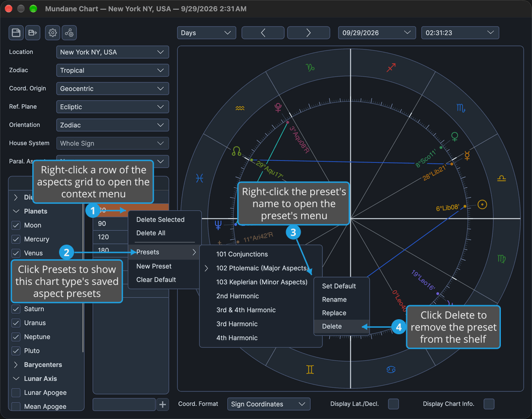Image resolution: width=532 pixels, height=419 pixels.
Task: Click Set Default in preset menu
Action: click(x=341, y=286)
